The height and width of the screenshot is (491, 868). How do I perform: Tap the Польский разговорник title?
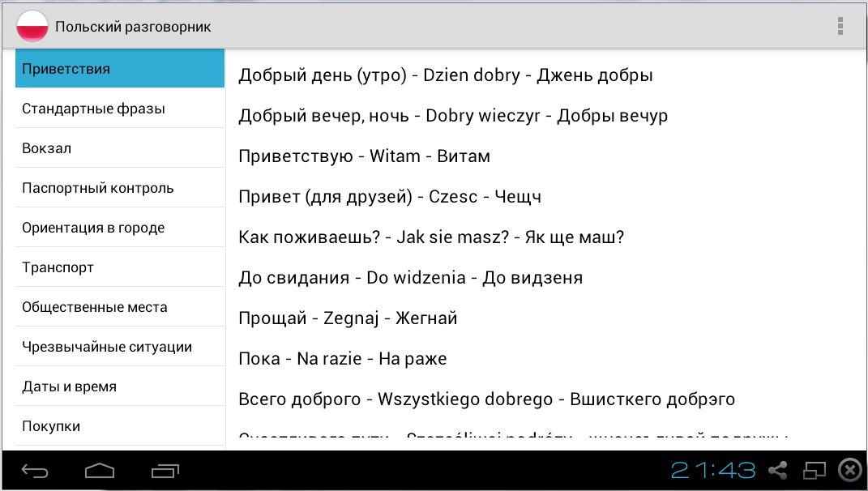(x=133, y=27)
